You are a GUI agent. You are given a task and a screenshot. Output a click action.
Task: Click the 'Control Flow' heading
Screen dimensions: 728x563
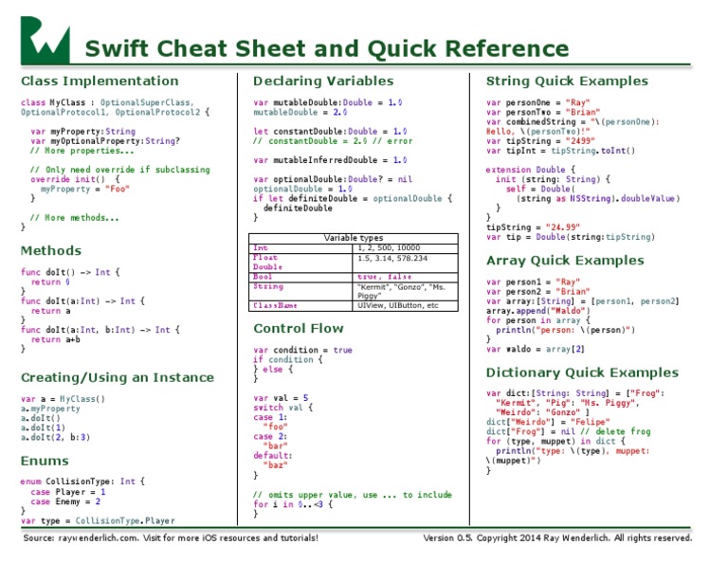coord(299,329)
